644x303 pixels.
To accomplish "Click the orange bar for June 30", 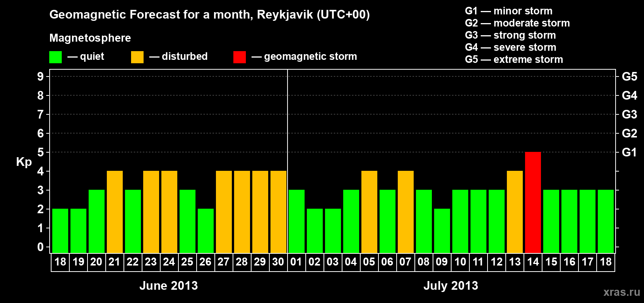I will [278, 212].
